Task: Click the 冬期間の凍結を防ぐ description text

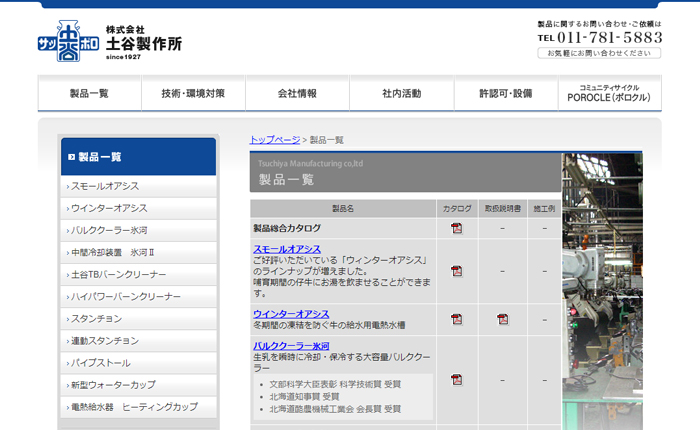Action: point(329,325)
